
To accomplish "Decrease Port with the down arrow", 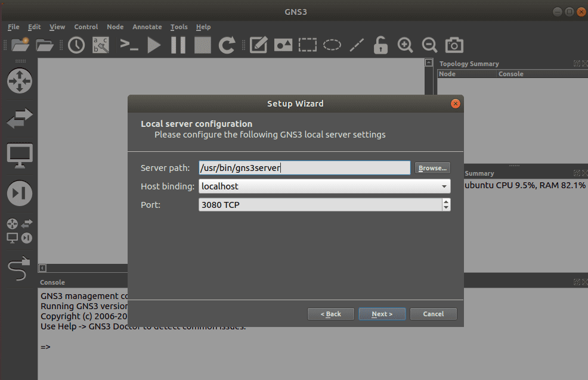I will 446,208.
